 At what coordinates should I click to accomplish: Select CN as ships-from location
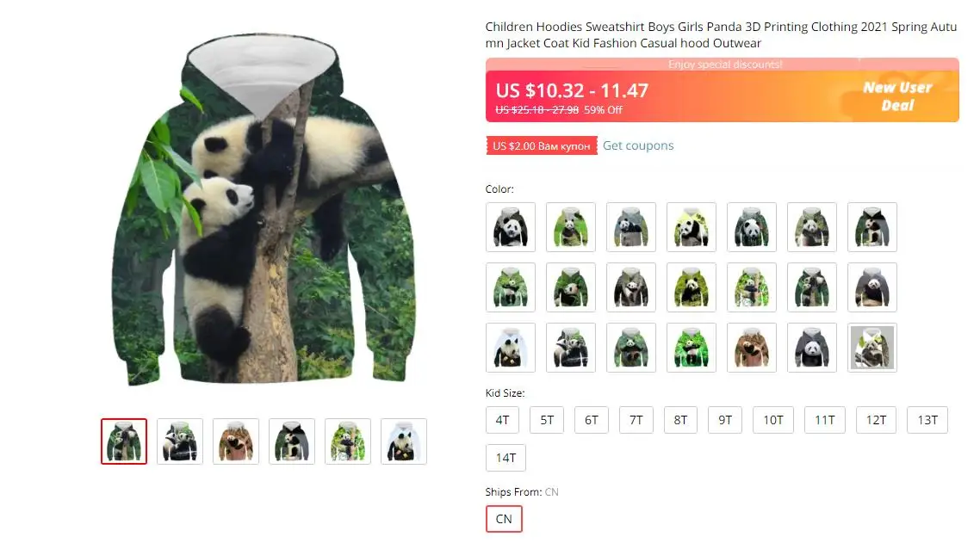pyautogui.click(x=504, y=519)
